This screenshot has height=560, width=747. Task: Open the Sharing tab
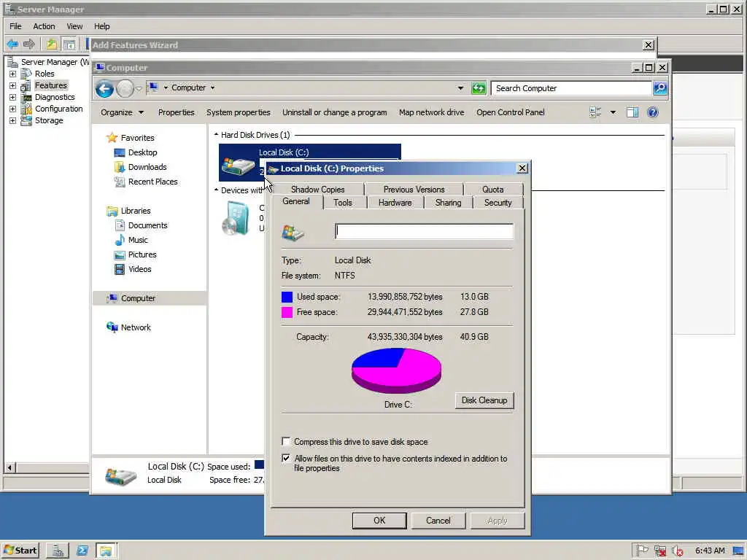click(x=448, y=203)
